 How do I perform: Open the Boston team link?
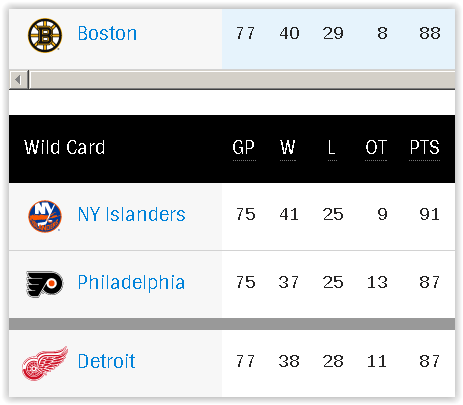(107, 33)
